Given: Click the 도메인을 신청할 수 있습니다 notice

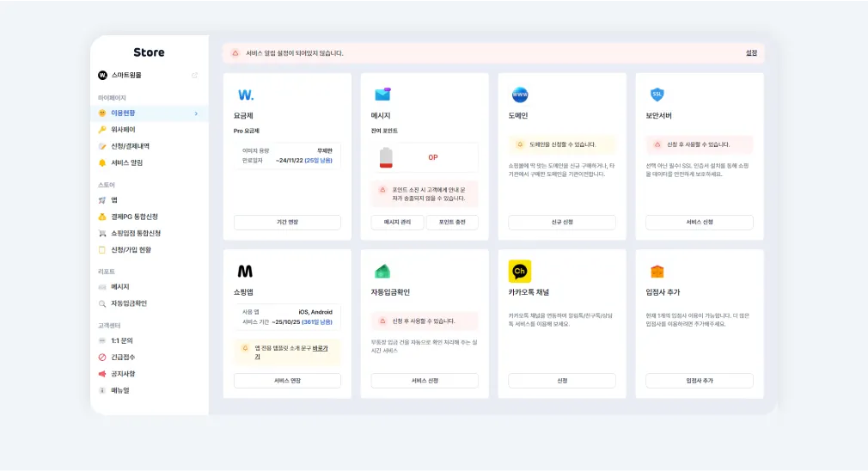Looking at the screenshot, I should point(562,144).
